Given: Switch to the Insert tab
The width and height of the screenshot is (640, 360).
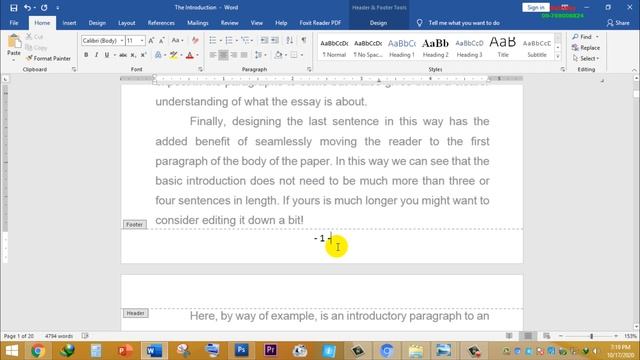Looking at the screenshot, I should point(69,23).
